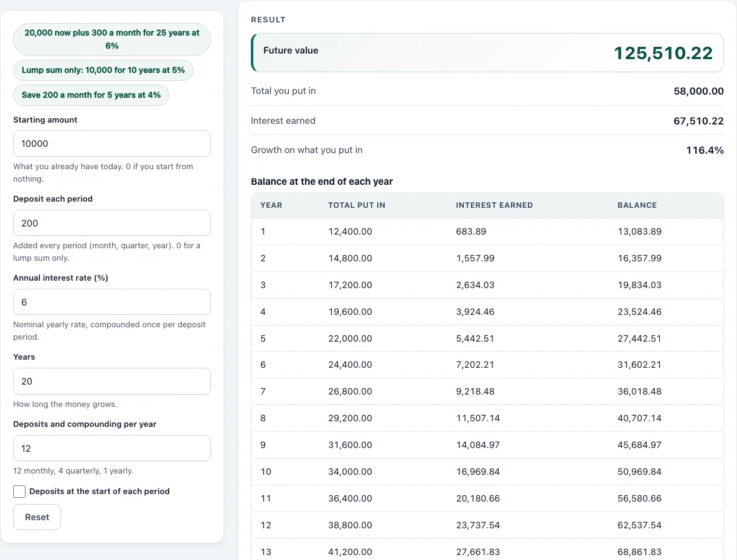The image size is (737, 560).
Task: Click year 7 total put in 26,800.00
Action: [350, 392]
